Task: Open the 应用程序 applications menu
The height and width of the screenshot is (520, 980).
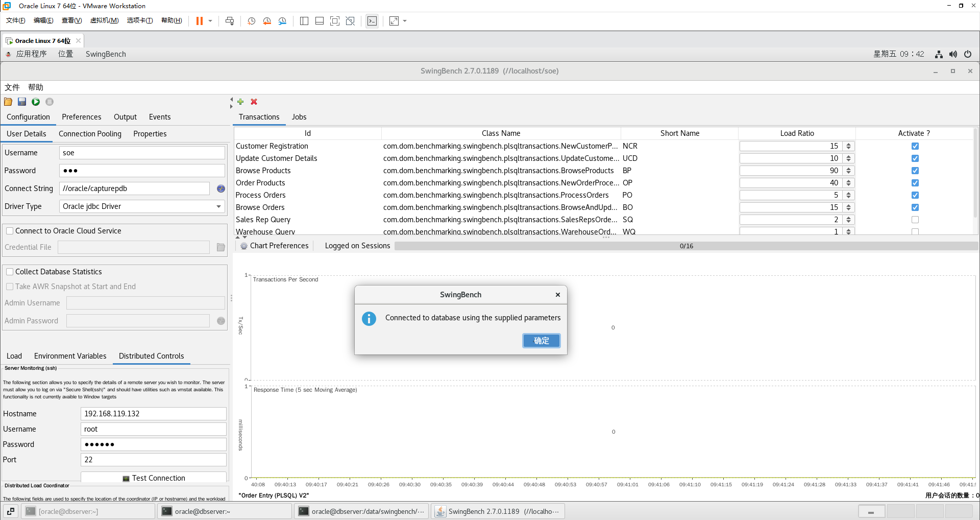Action: [31, 54]
